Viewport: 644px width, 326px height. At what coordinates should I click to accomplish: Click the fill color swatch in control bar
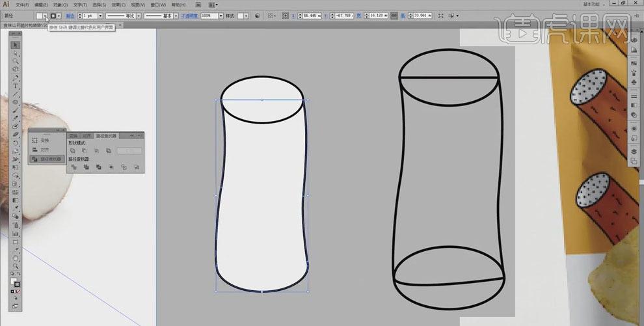40,16
